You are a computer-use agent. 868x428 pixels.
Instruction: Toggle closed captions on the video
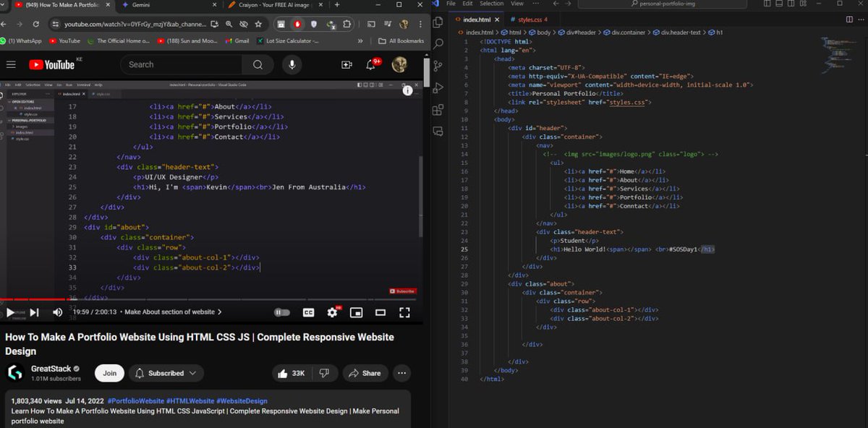click(x=308, y=312)
